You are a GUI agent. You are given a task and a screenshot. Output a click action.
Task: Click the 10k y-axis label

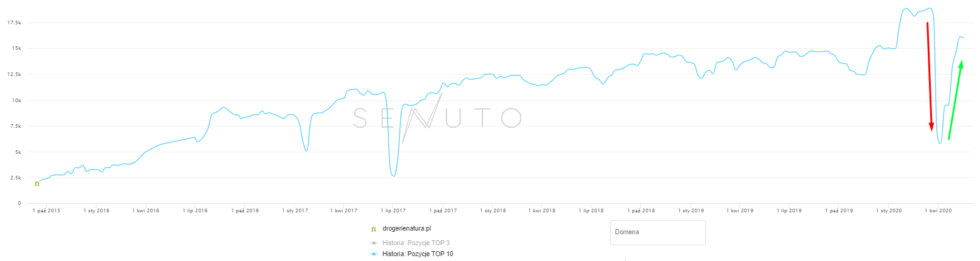[16, 100]
